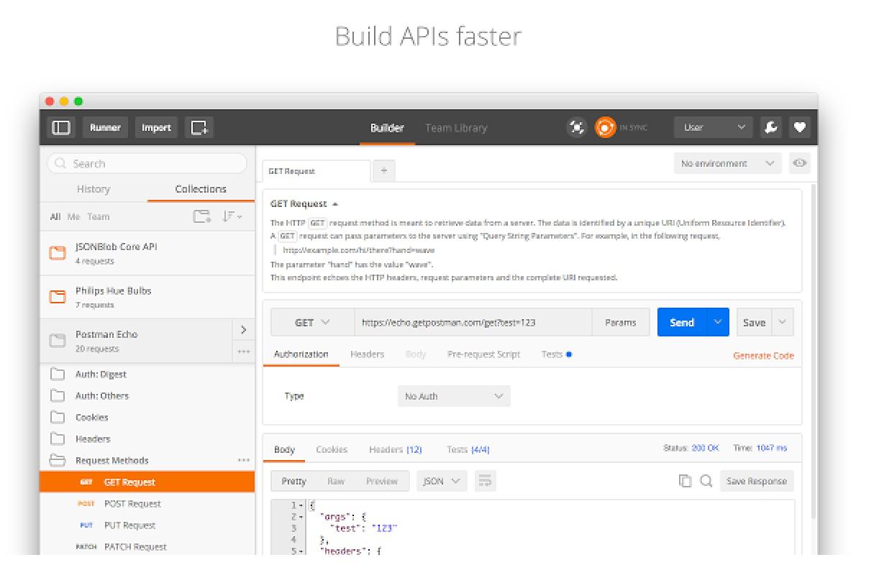Click the orange sync status icon
The width and height of the screenshot is (879, 588).
coord(606,127)
